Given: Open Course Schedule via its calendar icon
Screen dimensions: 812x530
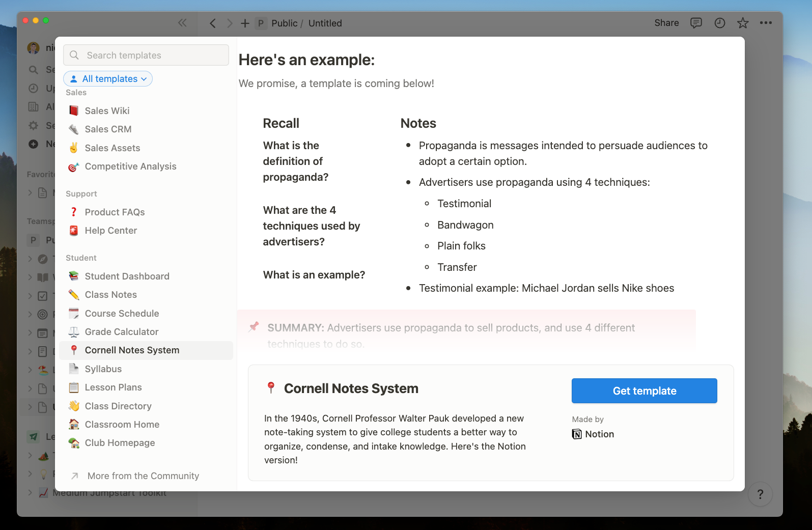Looking at the screenshot, I should pos(74,313).
